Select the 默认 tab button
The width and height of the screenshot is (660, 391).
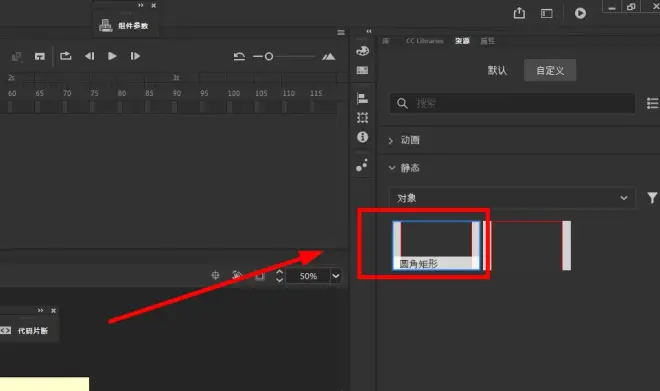(x=497, y=70)
